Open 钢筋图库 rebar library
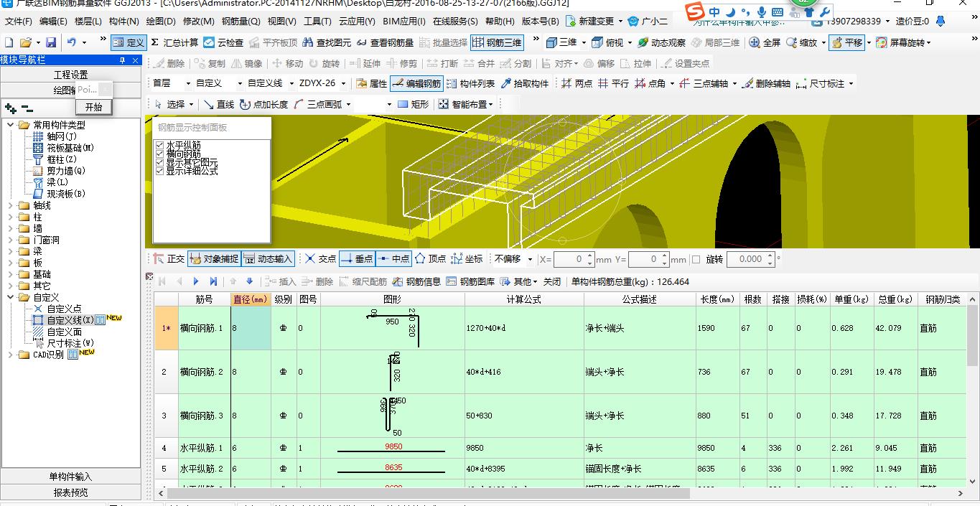This screenshot has height=506, width=980. (x=470, y=281)
